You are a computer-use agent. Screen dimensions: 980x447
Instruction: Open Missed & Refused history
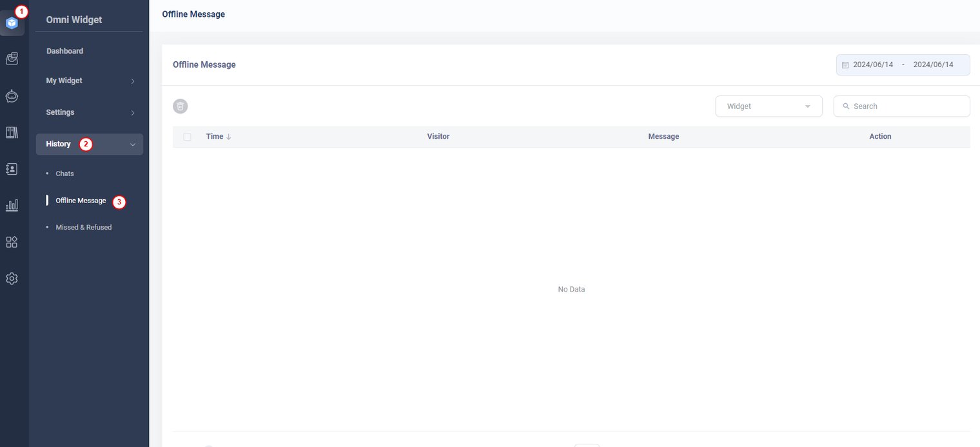(x=84, y=227)
